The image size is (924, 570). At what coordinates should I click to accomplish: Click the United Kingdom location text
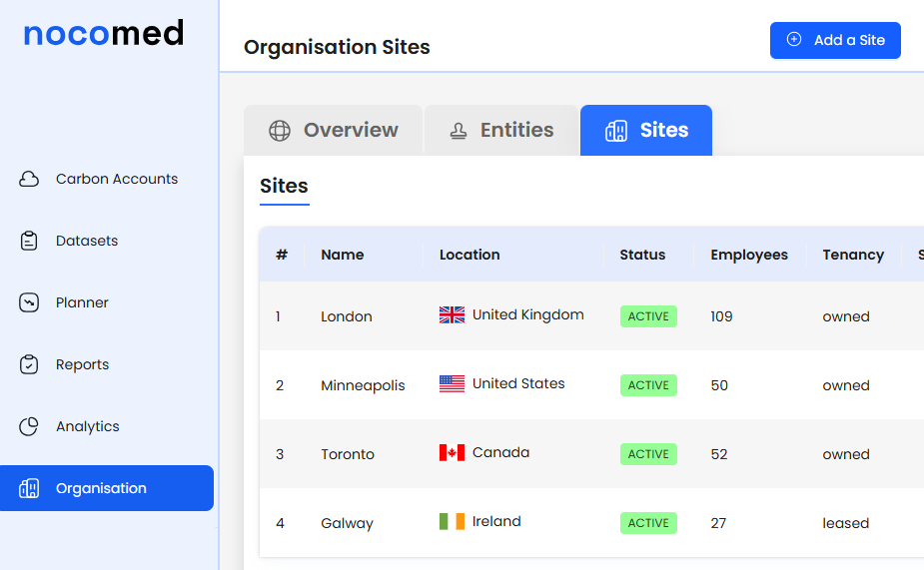pos(528,315)
